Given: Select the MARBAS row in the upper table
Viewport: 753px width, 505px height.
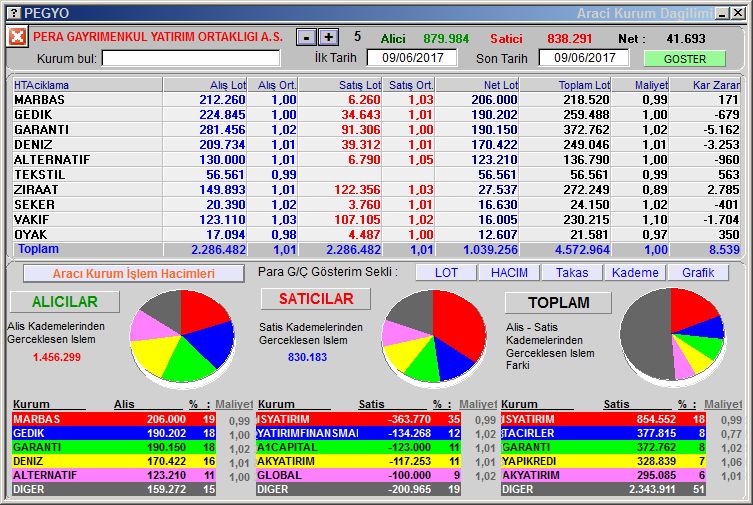Looking at the screenshot, I should (376, 100).
